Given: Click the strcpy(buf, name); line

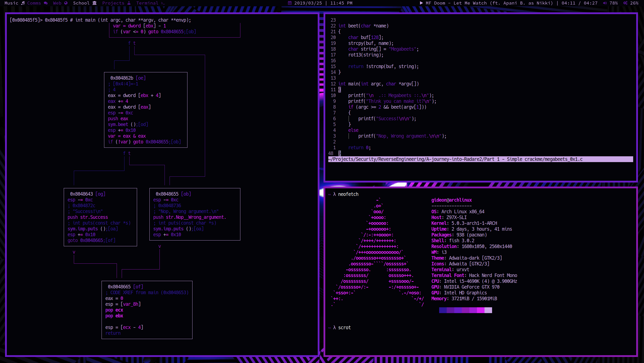Looking at the screenshot, I should pos(371,43).
